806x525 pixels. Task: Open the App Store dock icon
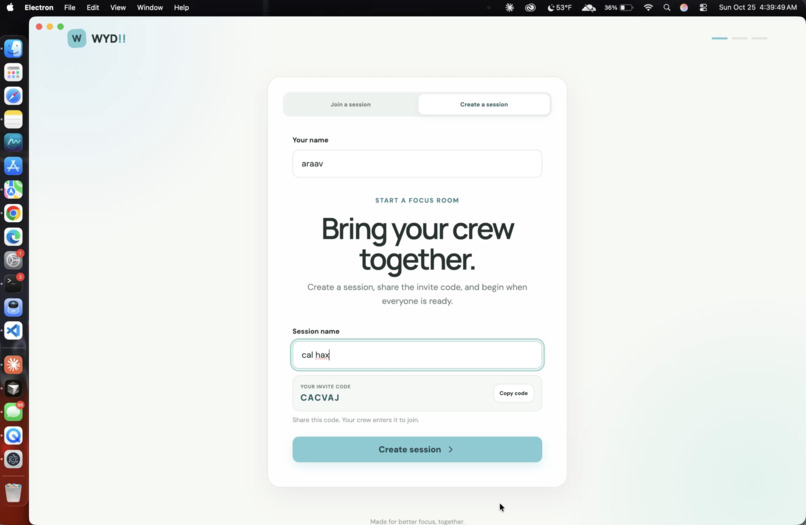13,166
